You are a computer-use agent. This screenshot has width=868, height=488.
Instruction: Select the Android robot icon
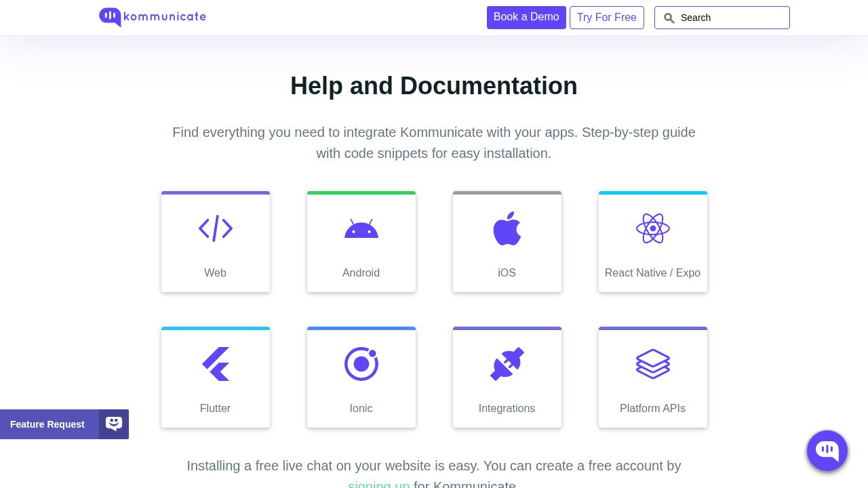[x=361, y=228]
